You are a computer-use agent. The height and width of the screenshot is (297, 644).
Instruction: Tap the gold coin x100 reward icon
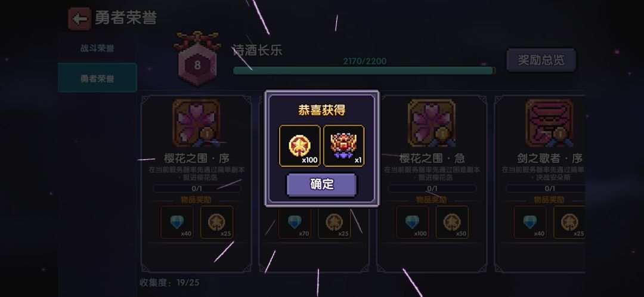(x=300, y=146)
